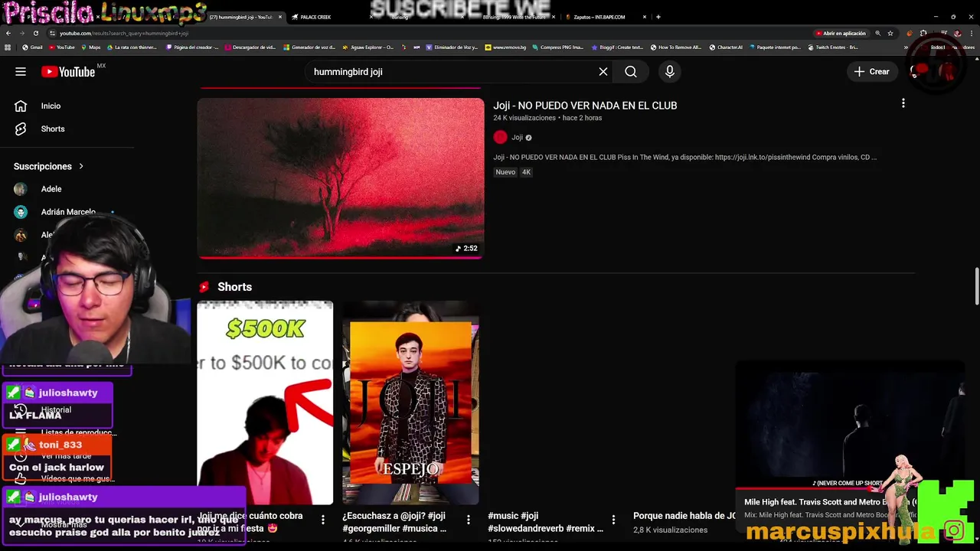Open the 'La rata con thinner' bookmark

pos(132,47)
